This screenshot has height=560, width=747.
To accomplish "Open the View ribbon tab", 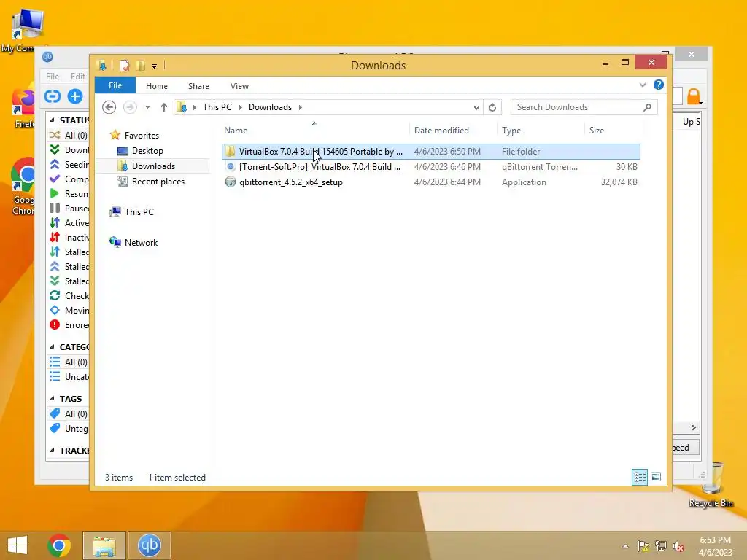I will tap(239, 86).
